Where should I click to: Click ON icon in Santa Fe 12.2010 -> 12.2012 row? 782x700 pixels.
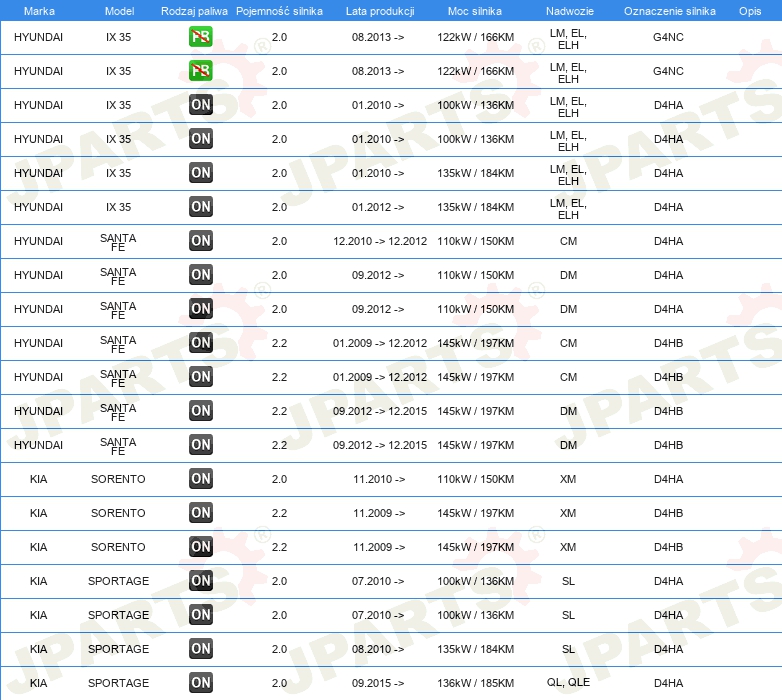coord(201,241)
